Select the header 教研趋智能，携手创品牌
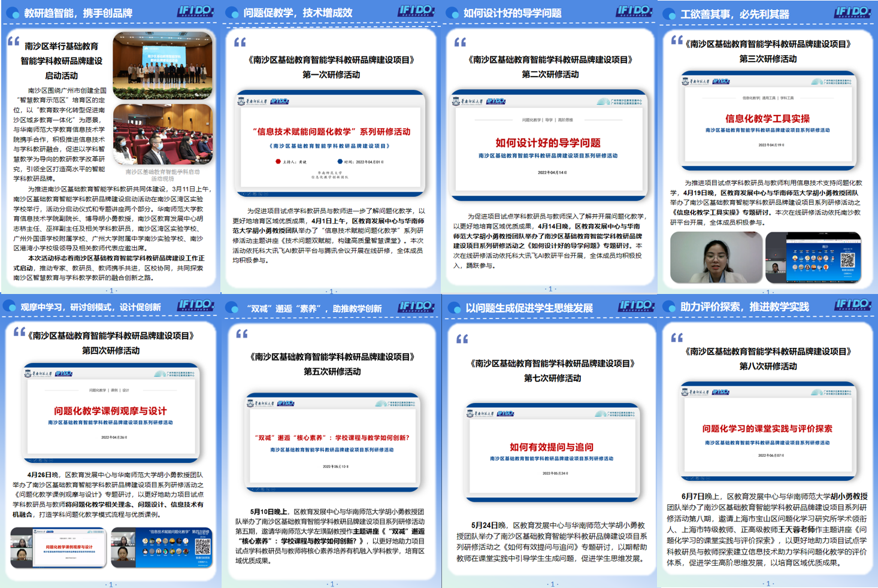 pyautogui.click(x=78, y=13)
